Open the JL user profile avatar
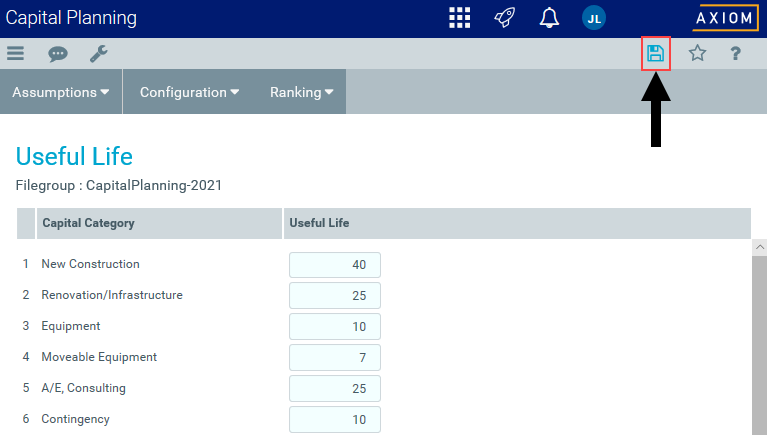The width and height of the screenshot is (767, 435). [594, 18]
